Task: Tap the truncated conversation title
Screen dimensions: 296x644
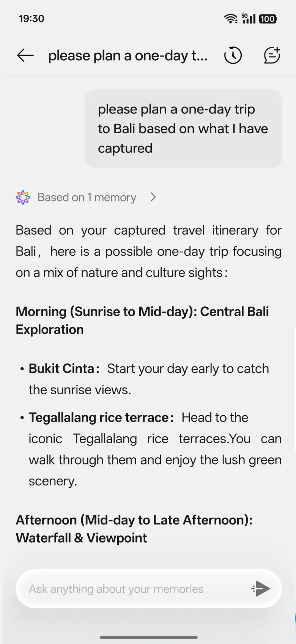Action: pyautogui.click(x=128, y=56)
